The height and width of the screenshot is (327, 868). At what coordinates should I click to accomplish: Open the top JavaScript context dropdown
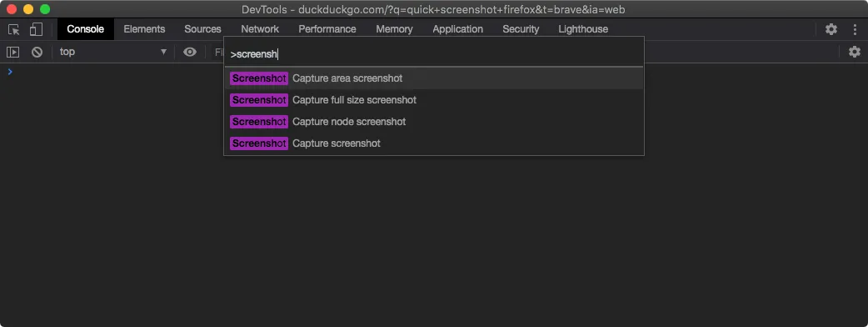[x=113, y=52]
